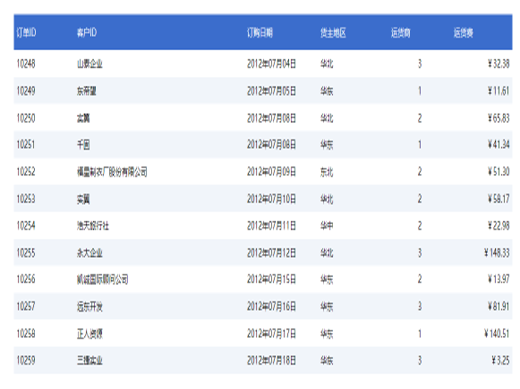Screen dimensions: 520x389
Task: Click customer 福星制衣厂股份有限公司
Action: [x=112, y=172]
